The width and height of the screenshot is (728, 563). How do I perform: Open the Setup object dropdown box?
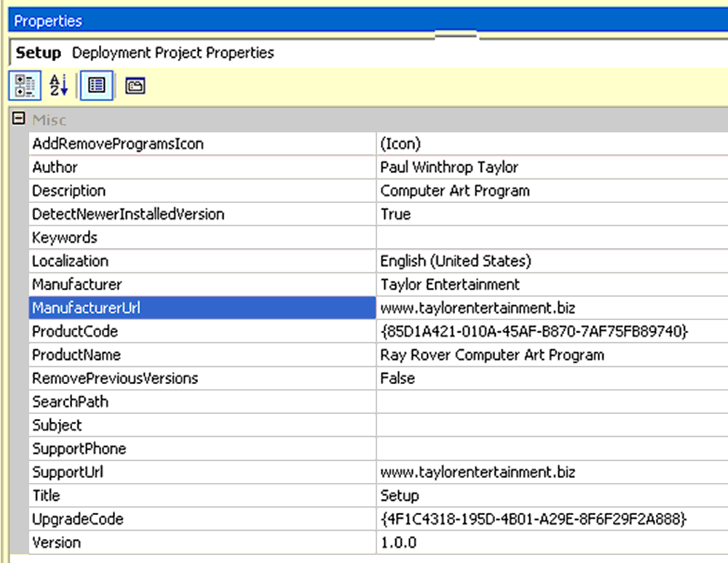369,52
